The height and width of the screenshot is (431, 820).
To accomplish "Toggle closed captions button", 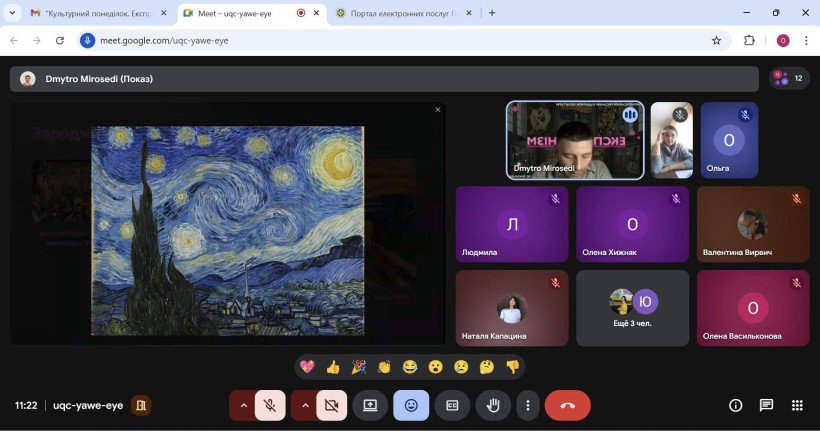I will tap(451, 405).
